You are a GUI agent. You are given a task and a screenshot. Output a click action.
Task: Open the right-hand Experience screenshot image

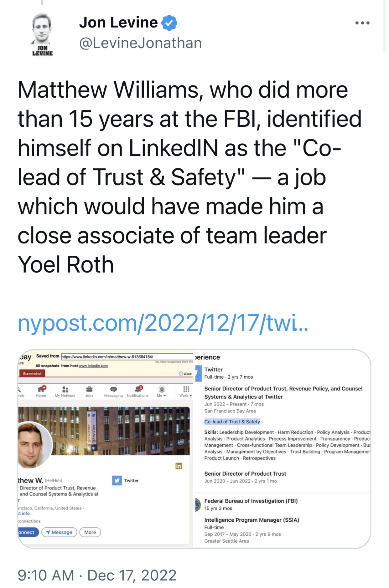coord(282,449)
